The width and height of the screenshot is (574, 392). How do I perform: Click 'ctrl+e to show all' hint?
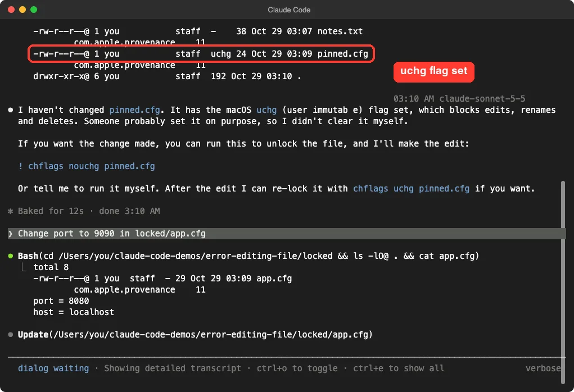tap(399, 368)
